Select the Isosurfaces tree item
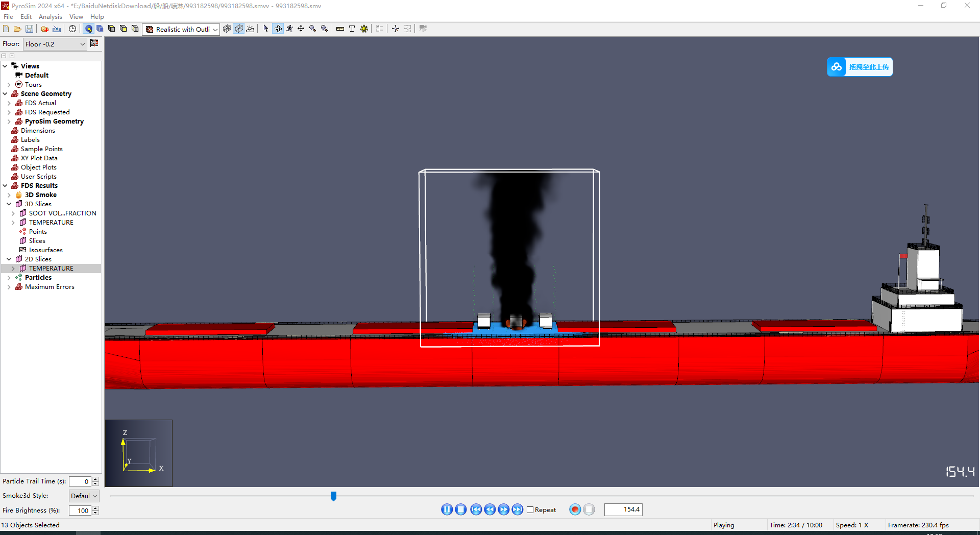This screenshot has height=535, width=980. [x=46, y=250]
